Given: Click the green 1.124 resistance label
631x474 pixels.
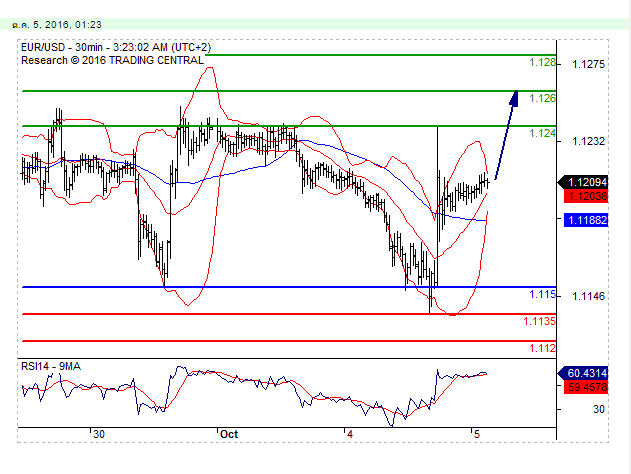Looking at the screenshot, I should (542, 133).
